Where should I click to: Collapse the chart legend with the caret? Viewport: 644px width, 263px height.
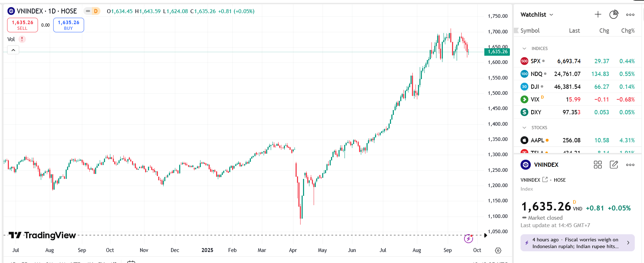click(13, 50)
